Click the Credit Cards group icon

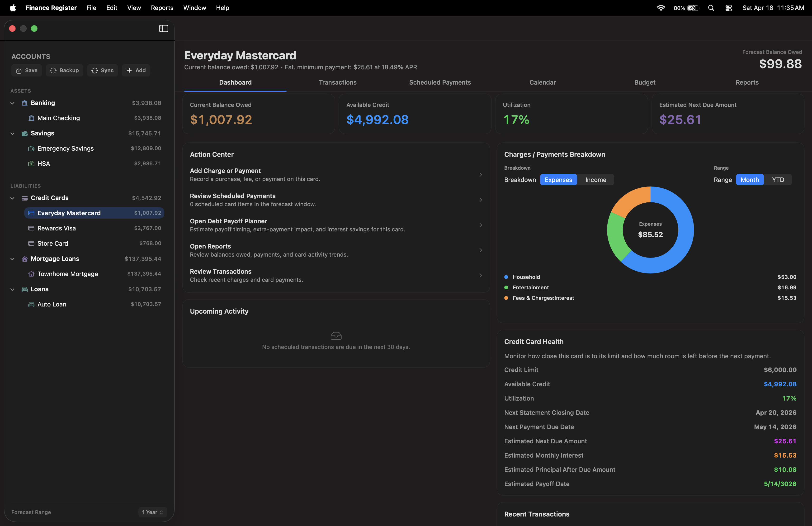point(24,198)
